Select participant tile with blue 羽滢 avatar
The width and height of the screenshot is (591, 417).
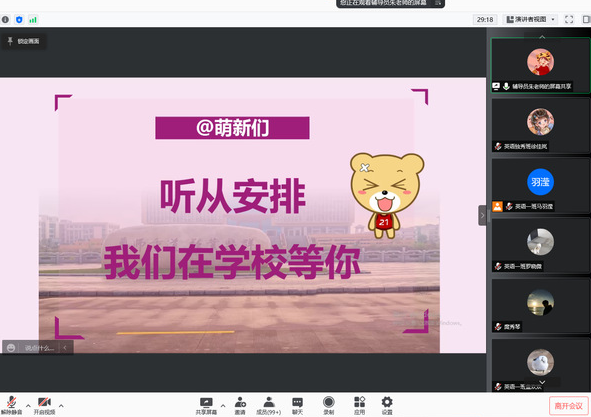(x=540, y=186)
